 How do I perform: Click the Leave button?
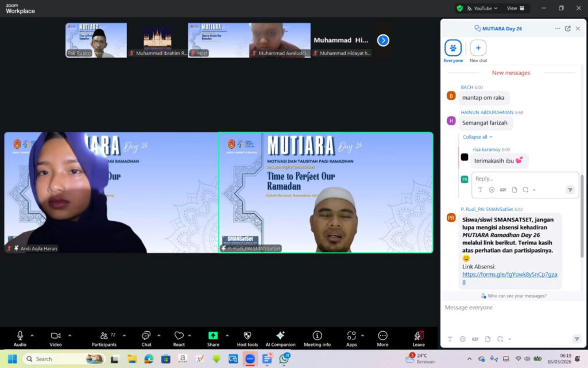(x=419, y=336)
